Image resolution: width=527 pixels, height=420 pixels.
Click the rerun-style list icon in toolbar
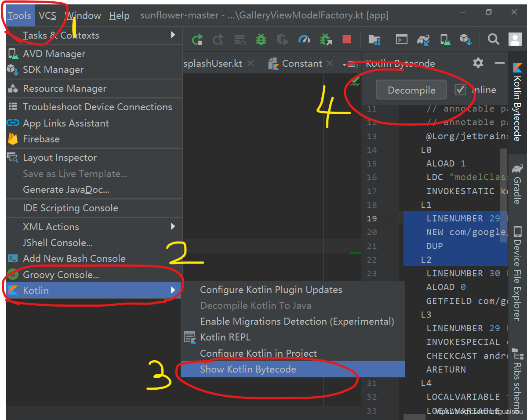coord(240,40)
